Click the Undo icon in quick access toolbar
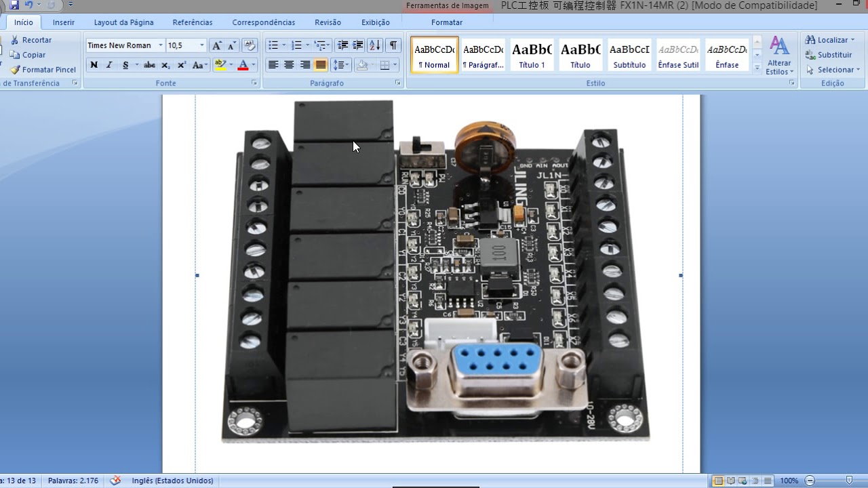 [x=28, y=5]
